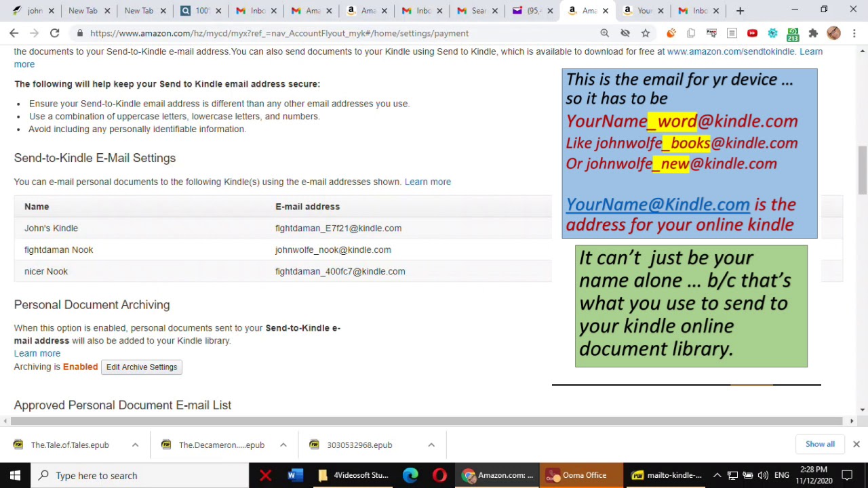Expand options for The.Decameron epub download
The width and height of the screenshot is (868, 488).
(283, 445)
